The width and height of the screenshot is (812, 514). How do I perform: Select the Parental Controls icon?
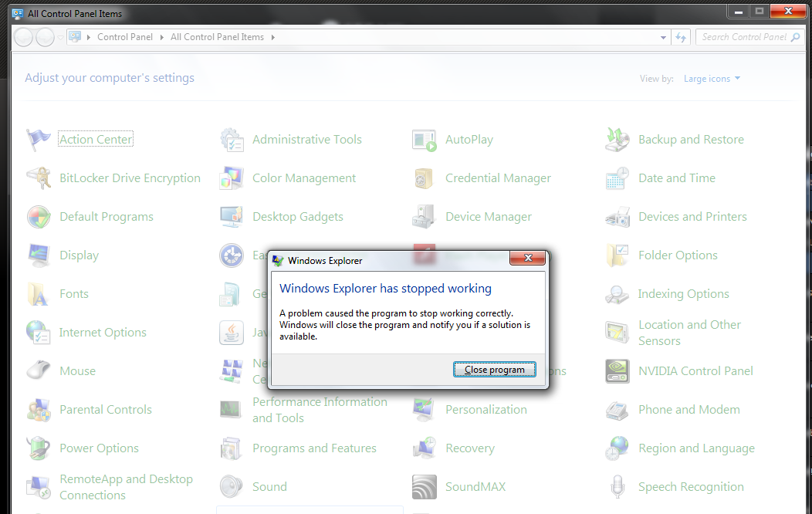pyautogui.click(x=106, y=410)
